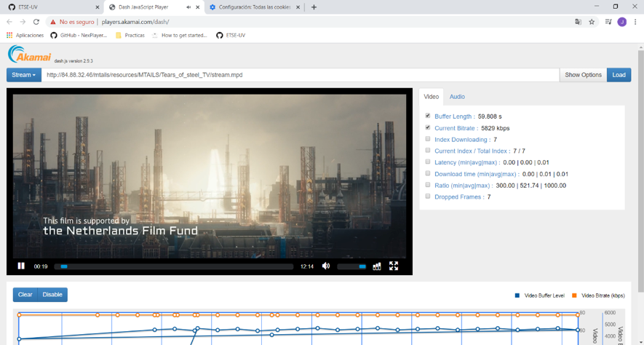This screenshot has width=644, height=345.
Task: Toggle the Video Buffer Level legend swatch
Action: [517, 296]
